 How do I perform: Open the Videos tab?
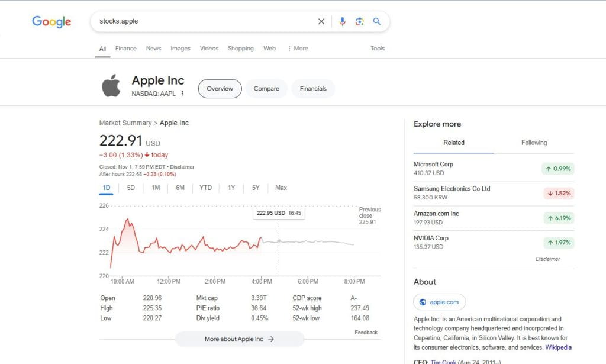click(x=209, y=49)
